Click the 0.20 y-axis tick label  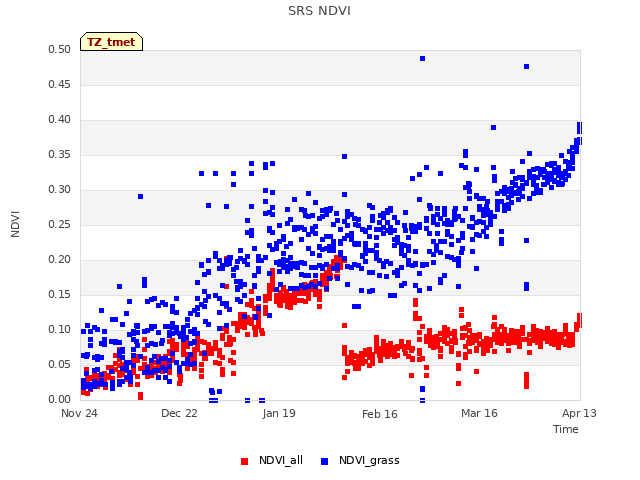coord(59,260)
